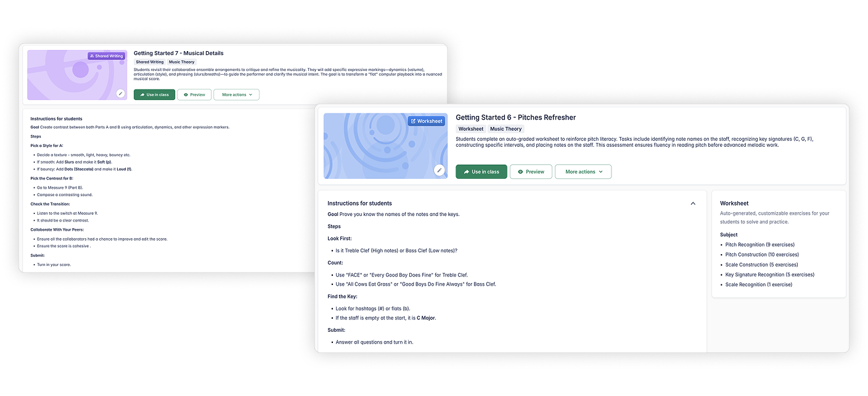Click Key Signature Recognition (5 exercises) item

pos(769,274)
